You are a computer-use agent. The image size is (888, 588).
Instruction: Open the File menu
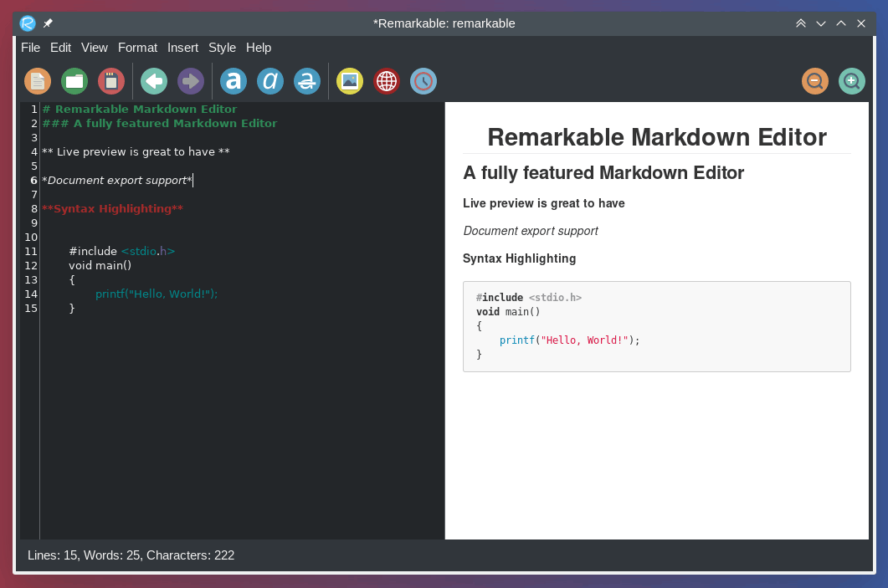(30, 48)
